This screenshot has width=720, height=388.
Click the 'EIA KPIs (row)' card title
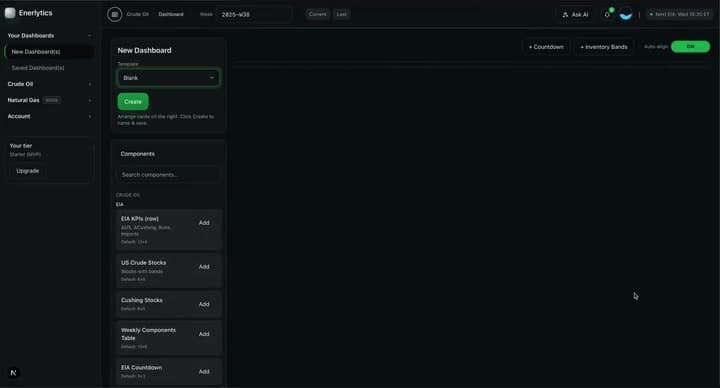point(140,219)
